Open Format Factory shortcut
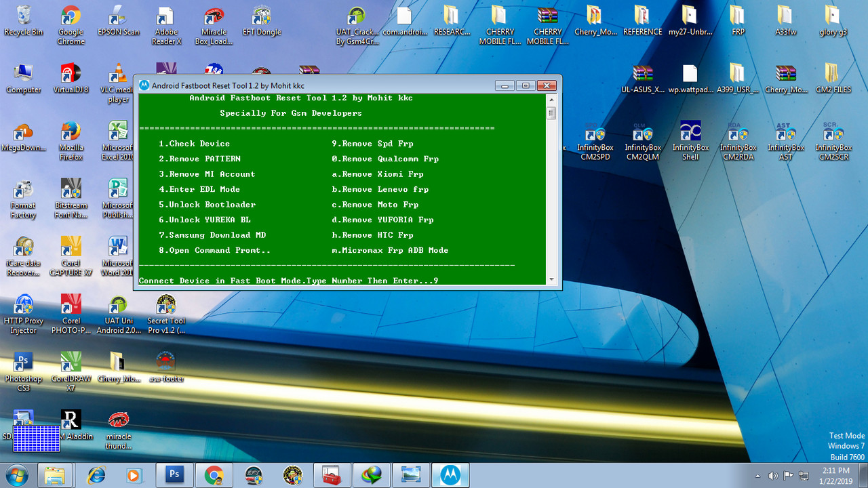Viewport: 868px width, 488px height. 24,198
